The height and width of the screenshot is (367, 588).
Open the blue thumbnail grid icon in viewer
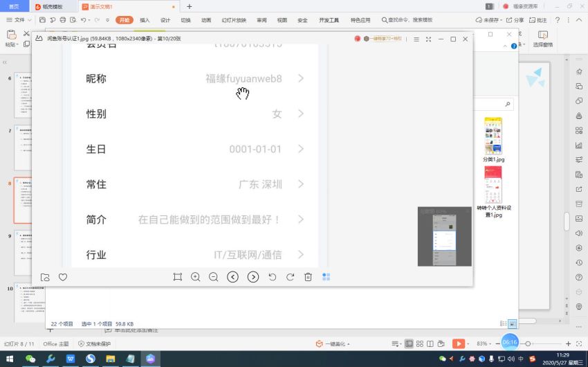pos(327,277)
